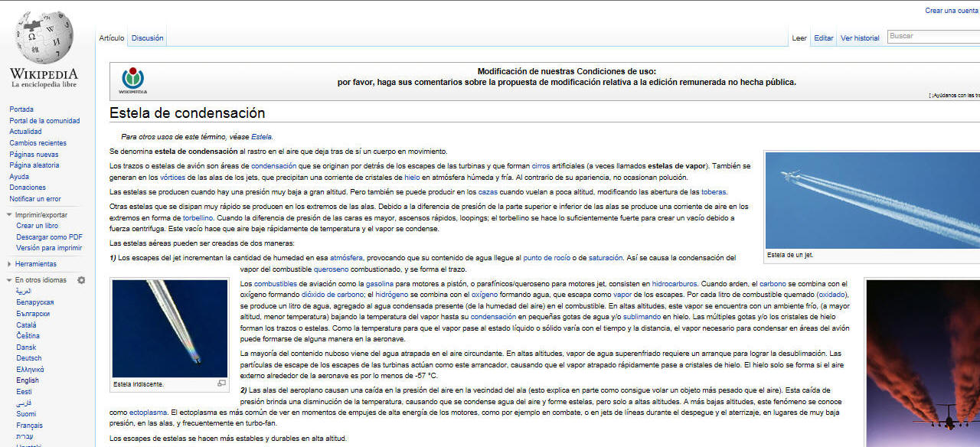The width and height of the screenshot is (980, 447).
Task: Switch to the Dansk version
Action: [x=26, y=347]
